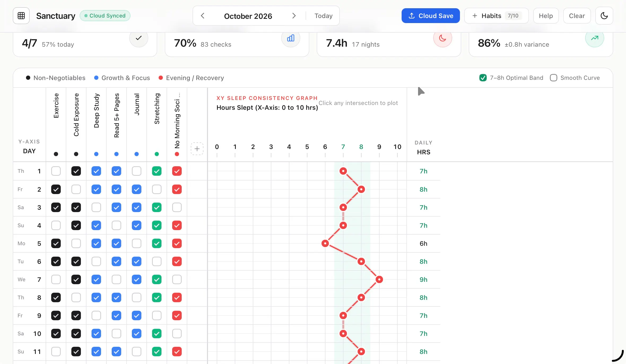This screenshot has height=364, width=626.
Task: Click the red moon icon in 7.4h card
Action: [442, 38]
